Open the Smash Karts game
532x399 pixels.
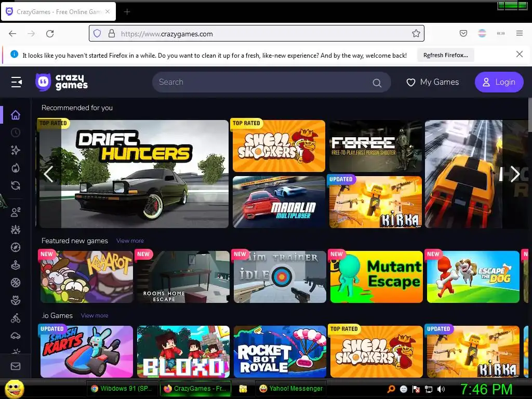tap(87, 352)
